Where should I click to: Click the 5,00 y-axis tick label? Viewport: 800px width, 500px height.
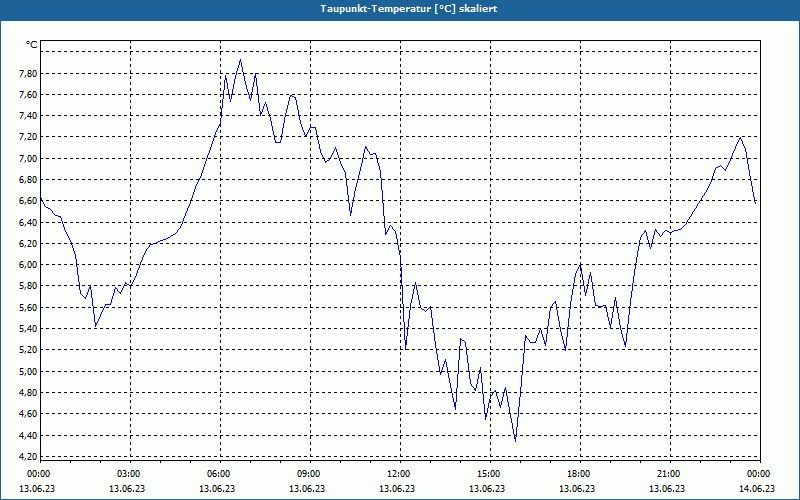click(28, 371)
